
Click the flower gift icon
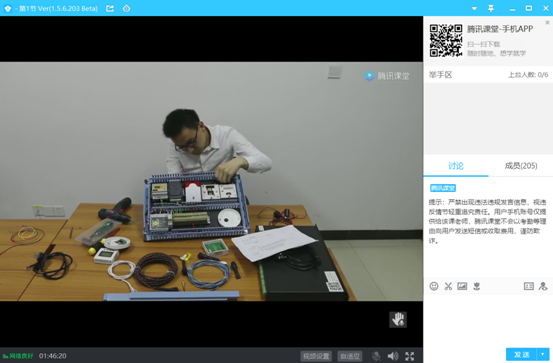476,286
